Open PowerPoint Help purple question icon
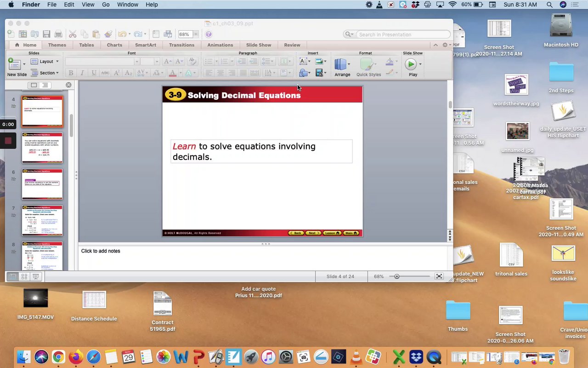This screenshot has height=368, width=588. 209,34
